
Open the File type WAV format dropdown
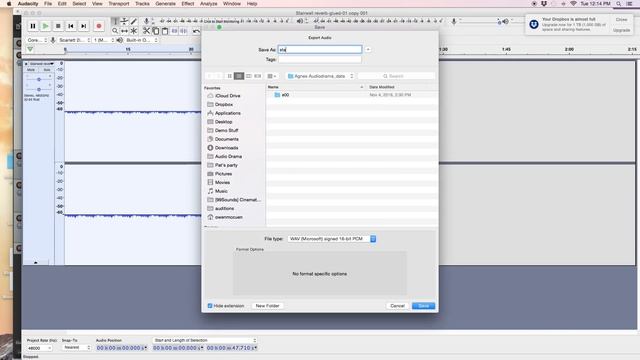point(331,239)
